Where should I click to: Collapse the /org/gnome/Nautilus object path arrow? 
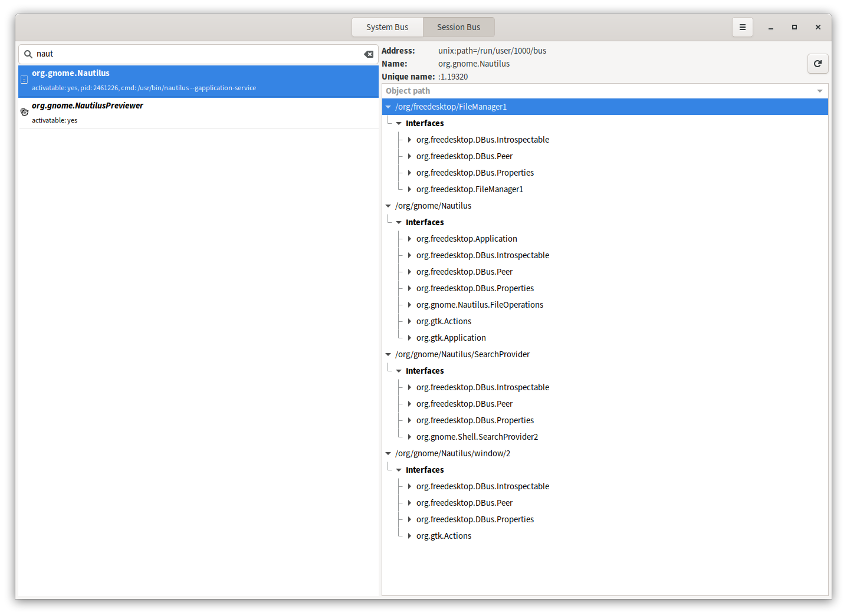point(388,206)
